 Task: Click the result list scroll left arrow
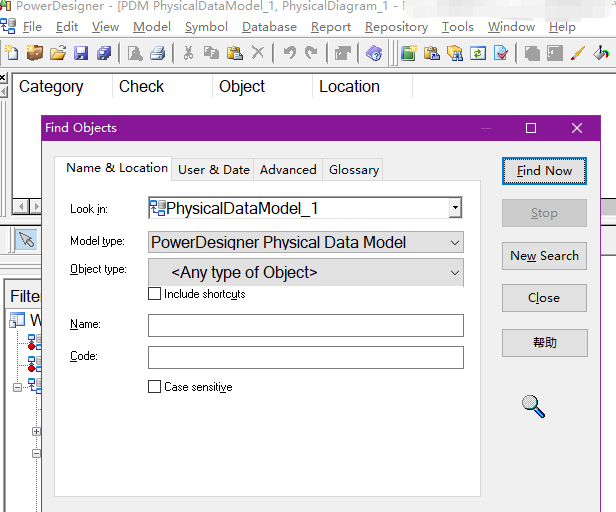[x=21, y=206]
